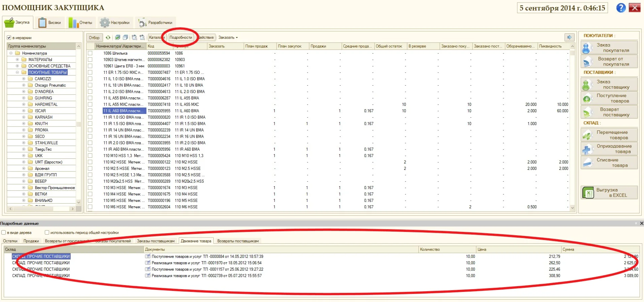Viewport: 644px width, 302px height.
Task: Open the Разработчики tab
Action: pos(156,23)
